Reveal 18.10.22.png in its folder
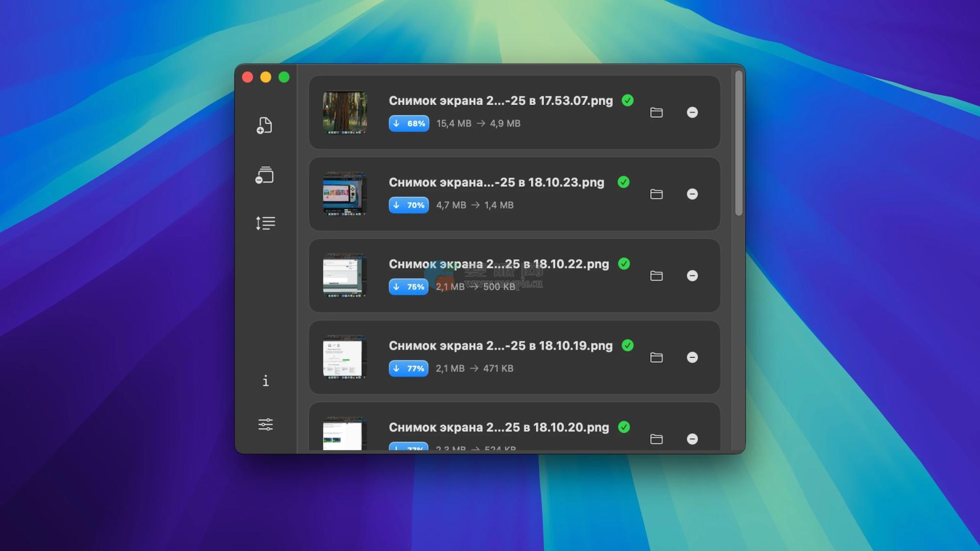This screenshot has height=551, width=980. [x=656, y=275]
